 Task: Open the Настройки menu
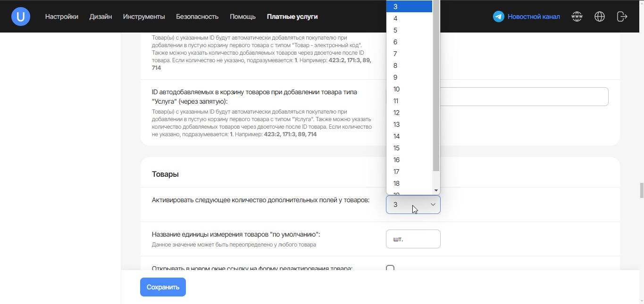62,16
